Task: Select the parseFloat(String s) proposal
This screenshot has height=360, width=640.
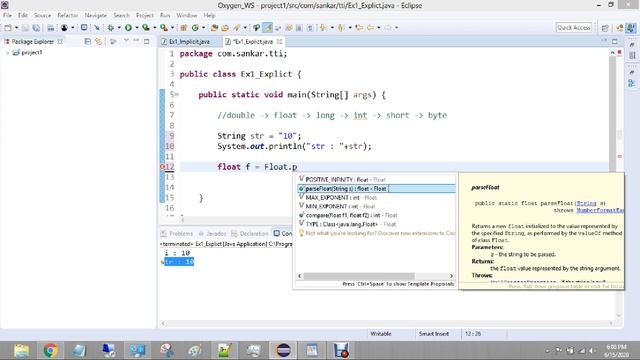Action: coord(376,189)
